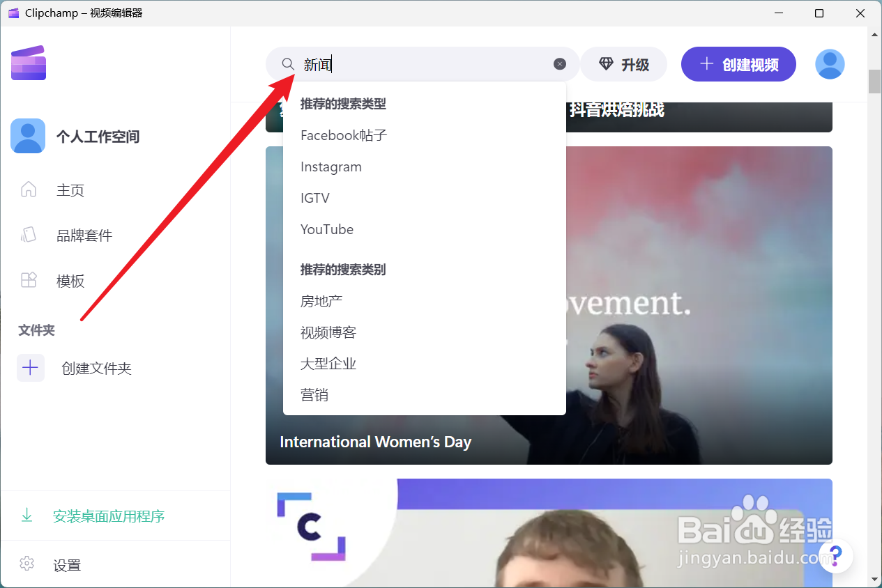The width and height of the screenshot is (882, 588).
Task: Open the user account avatar menu
Action: coord(830,64)
